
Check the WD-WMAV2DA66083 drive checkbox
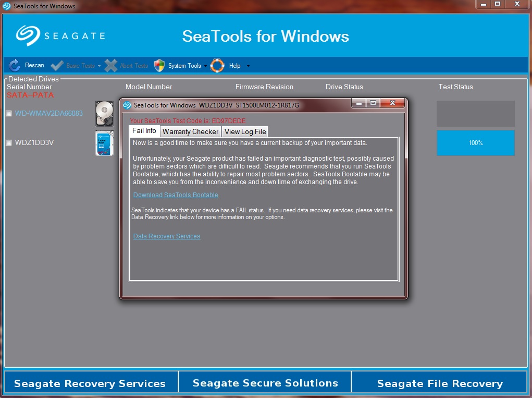[x=9, y=114]
